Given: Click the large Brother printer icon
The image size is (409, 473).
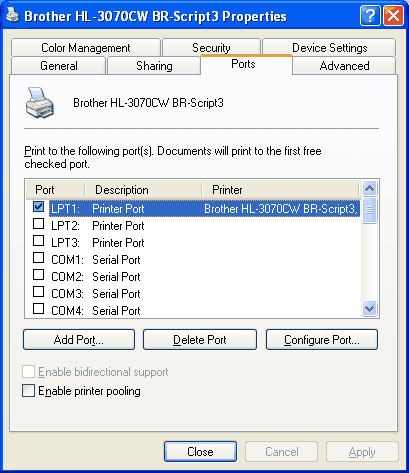Looking at the screenshot, I should (x=39, y=103).
